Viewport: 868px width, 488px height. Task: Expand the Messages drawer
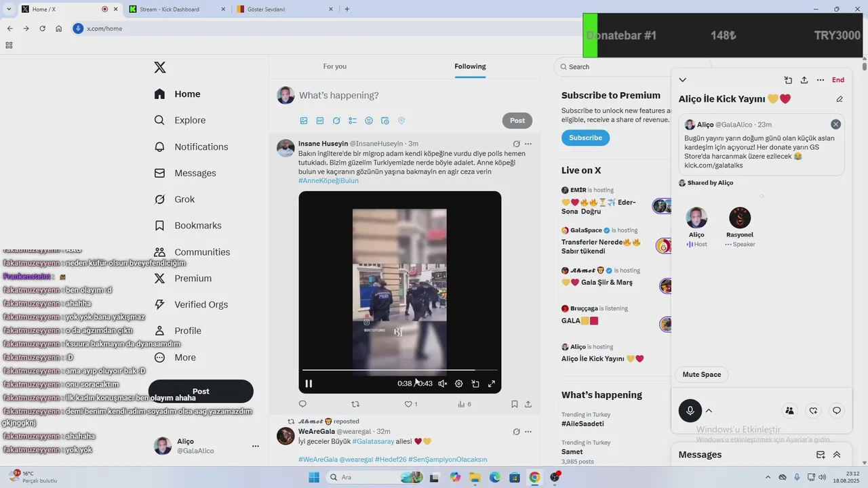(837, 455)
